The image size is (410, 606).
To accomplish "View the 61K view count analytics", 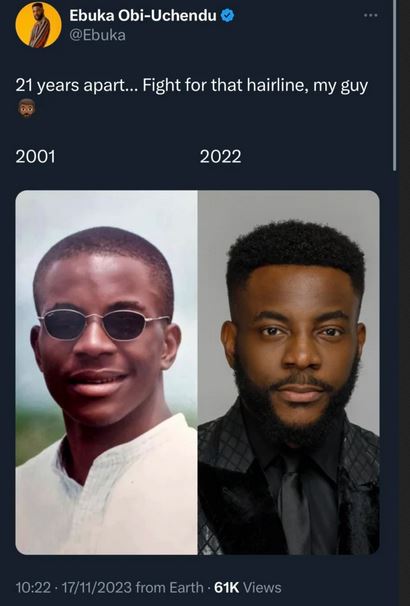I will point(226,587).
